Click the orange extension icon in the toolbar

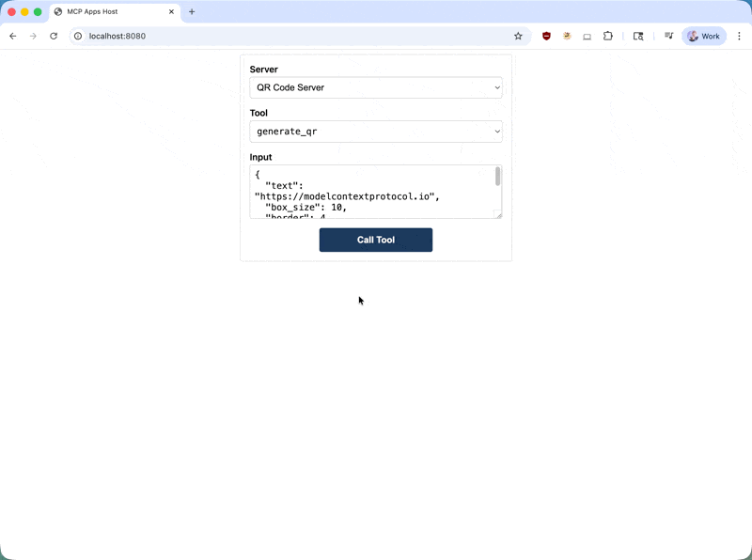tap(566, 36)
